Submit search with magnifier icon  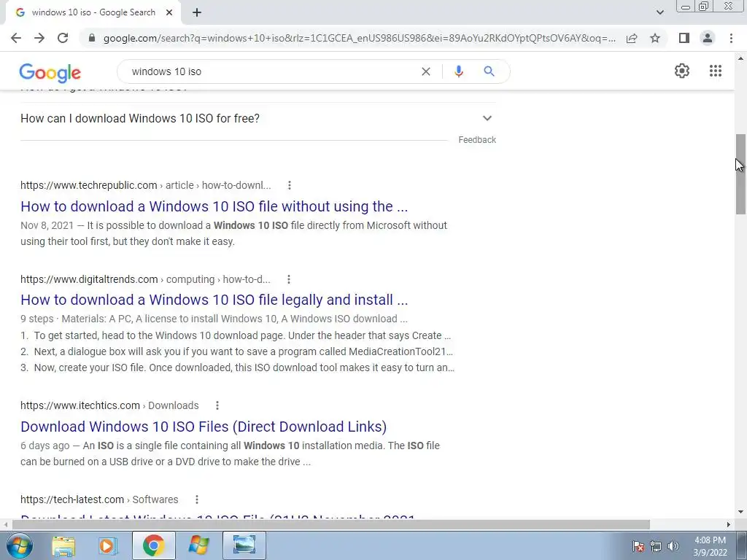pyautogui.click(x=489, y=71)
